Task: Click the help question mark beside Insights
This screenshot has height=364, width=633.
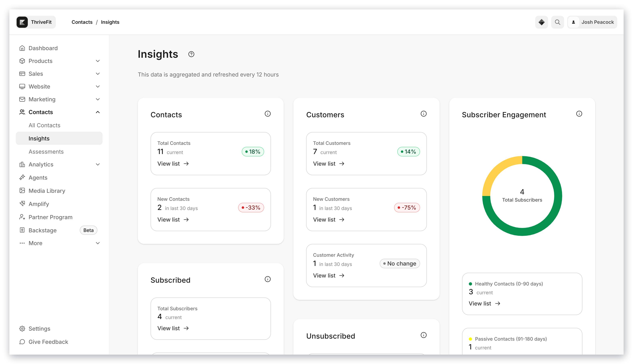Action: 191,54
